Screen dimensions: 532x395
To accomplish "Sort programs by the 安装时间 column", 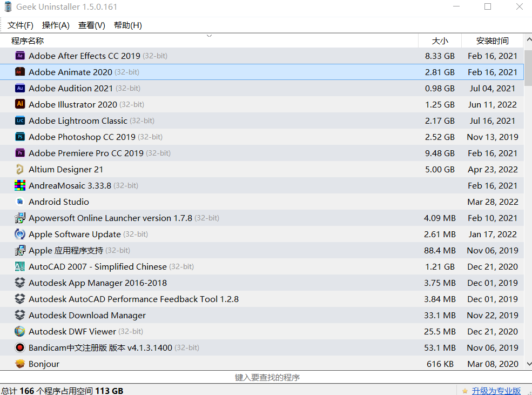I will [493, 40].
